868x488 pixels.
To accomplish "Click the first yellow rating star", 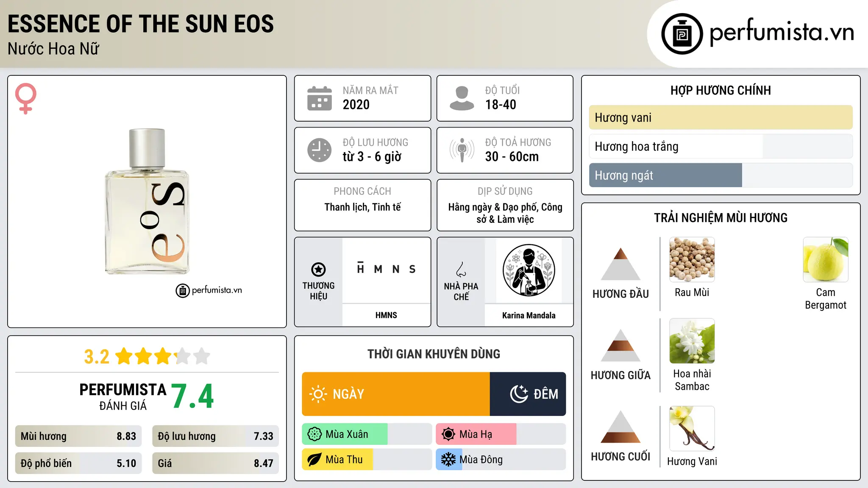I will click(x=124, y=356).
